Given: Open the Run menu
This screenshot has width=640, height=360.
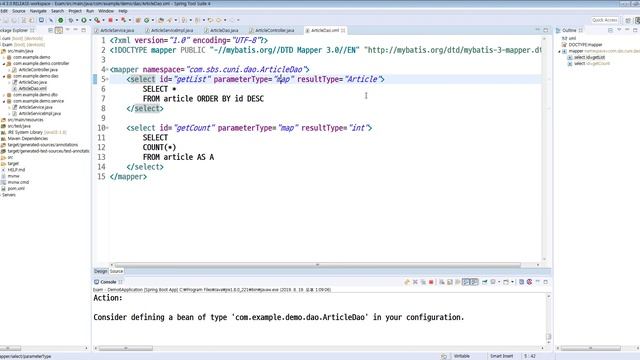Looking at the screenshot, I should point(90,11).
